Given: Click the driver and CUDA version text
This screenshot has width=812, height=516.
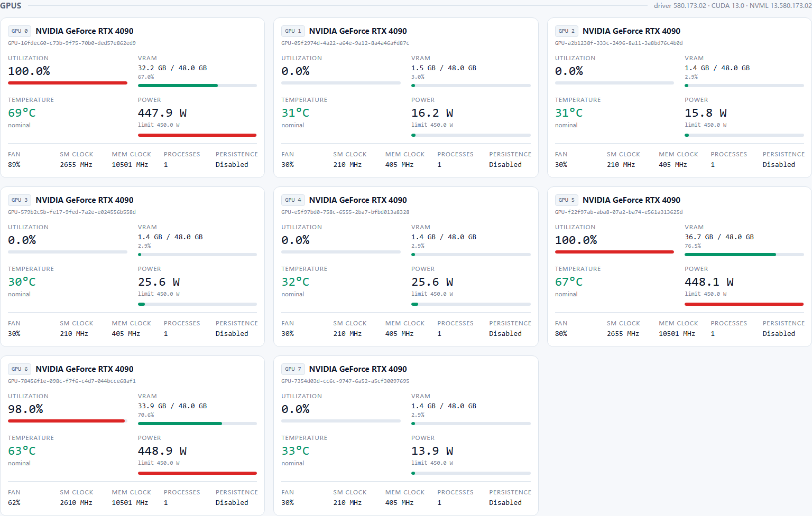Looking at the screenshot, I should click(733, 6).
